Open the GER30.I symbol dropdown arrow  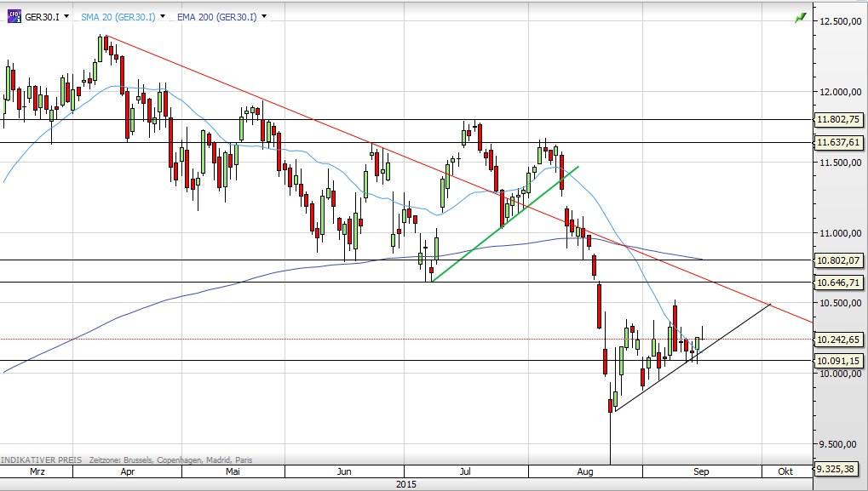(66, 16)
